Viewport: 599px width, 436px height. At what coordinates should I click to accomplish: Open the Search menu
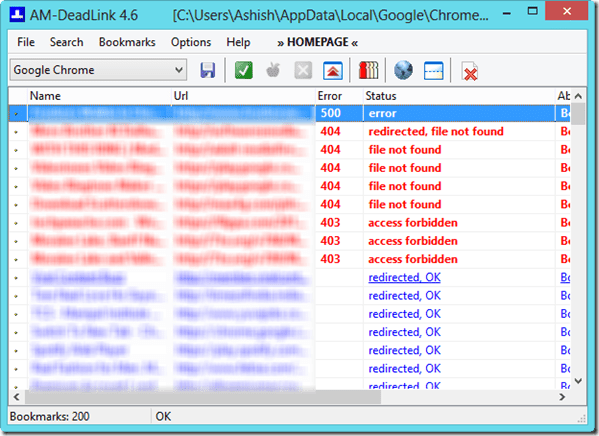click(66, 42)
